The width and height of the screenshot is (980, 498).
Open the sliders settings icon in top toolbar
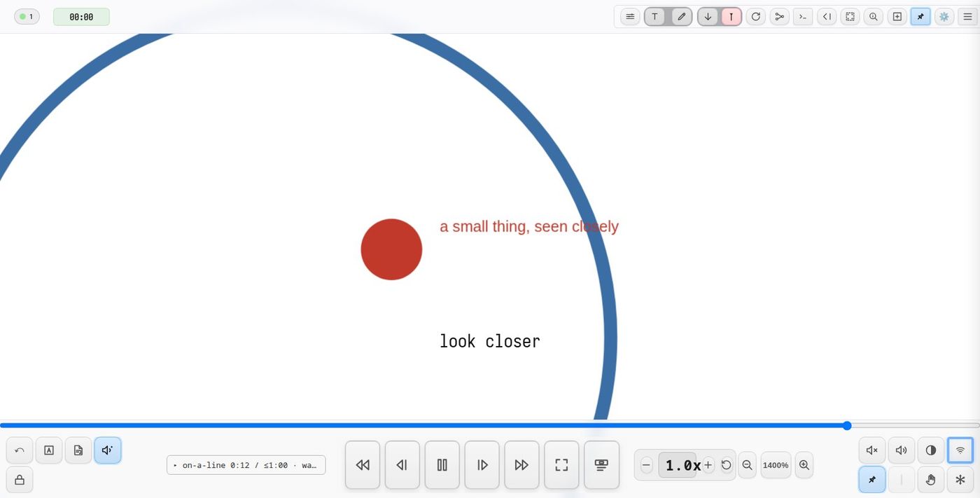(630, 17)
